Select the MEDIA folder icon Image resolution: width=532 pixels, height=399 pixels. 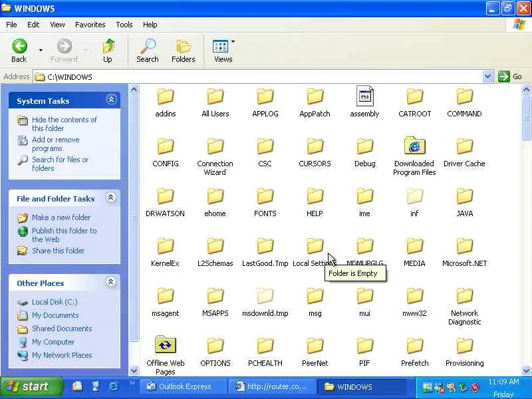(x=414, y=246)
